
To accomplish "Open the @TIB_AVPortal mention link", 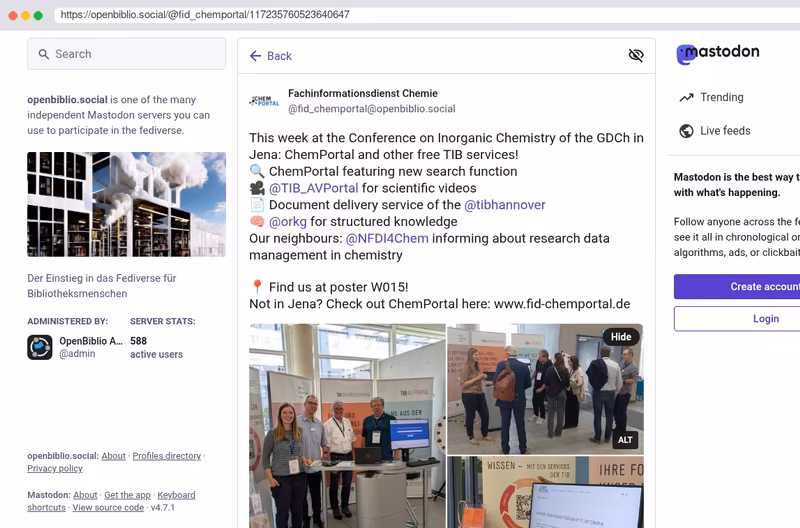I will 313,188.
